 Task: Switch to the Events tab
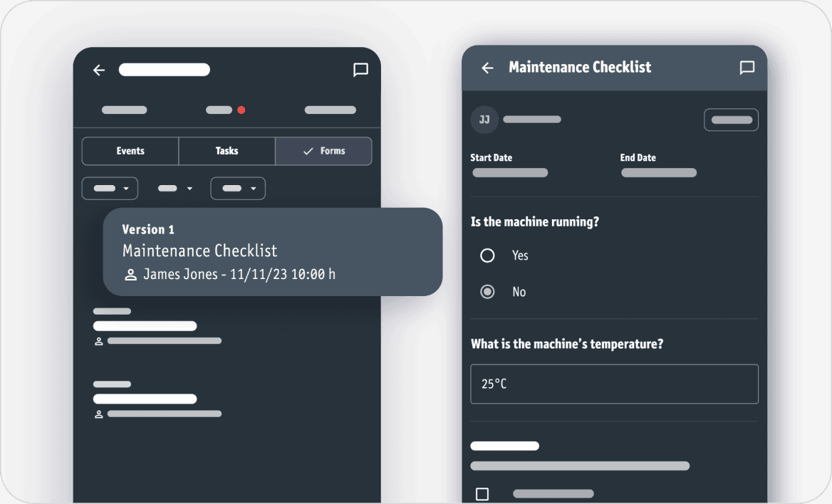pos(130,151)
